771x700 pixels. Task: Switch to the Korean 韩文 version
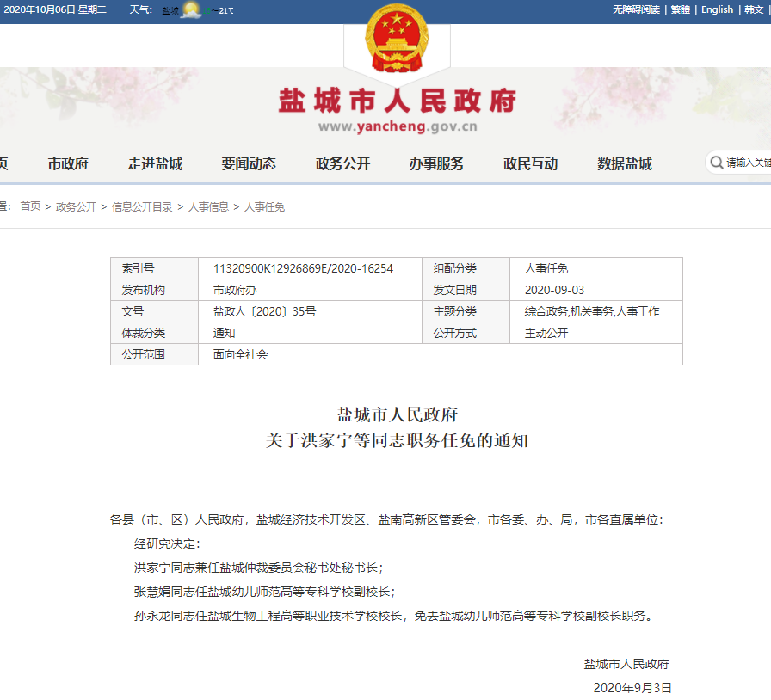point(753,9)
